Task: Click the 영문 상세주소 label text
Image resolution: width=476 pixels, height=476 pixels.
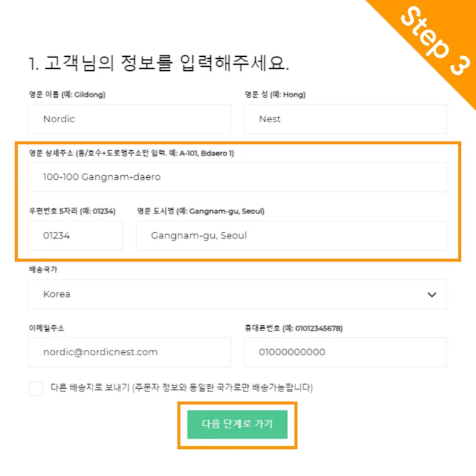Action: (131, 153)
